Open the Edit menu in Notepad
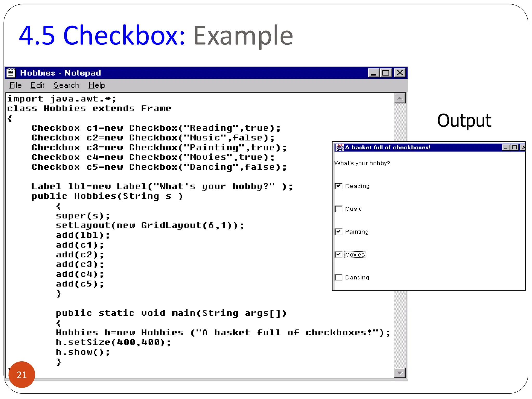 (37, 85)
